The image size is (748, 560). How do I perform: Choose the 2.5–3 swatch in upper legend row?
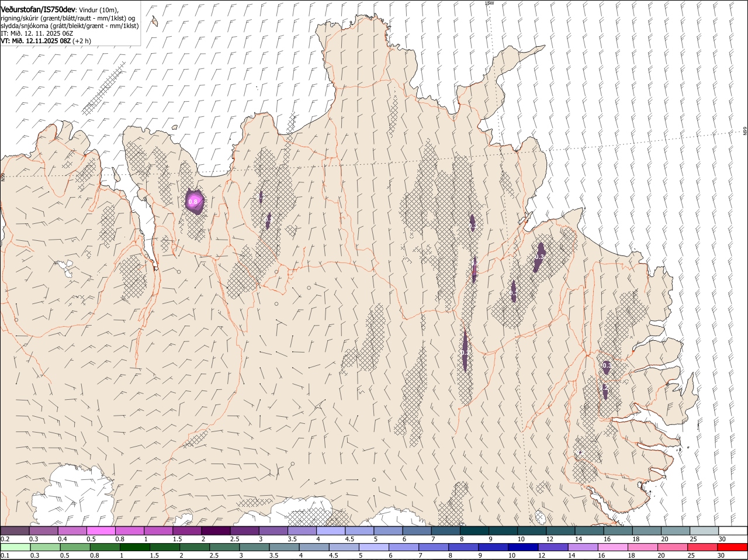point(244,530)
